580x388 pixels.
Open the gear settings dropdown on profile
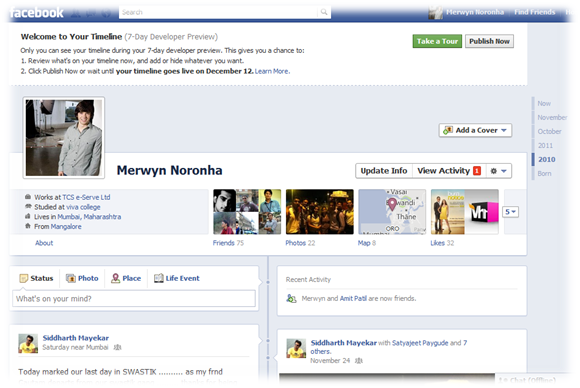pyautogui.click(x=499, y=171)
